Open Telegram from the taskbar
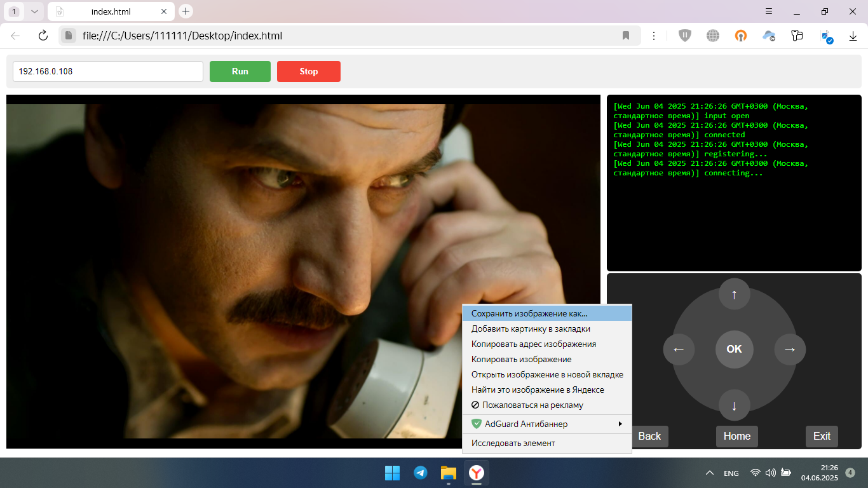868x488 pixels. [x=420, y=473]
